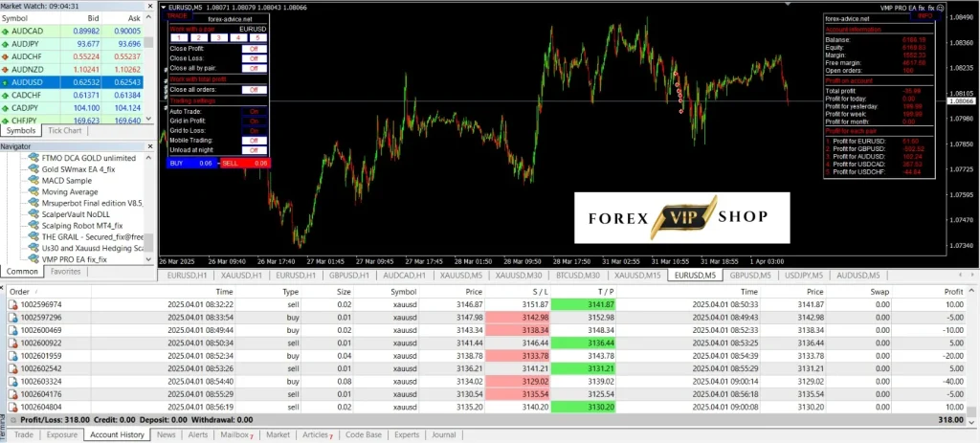Click the MACD Sample expert advisor icon
The image size is (980, 443).
click(x=33, y=181)
